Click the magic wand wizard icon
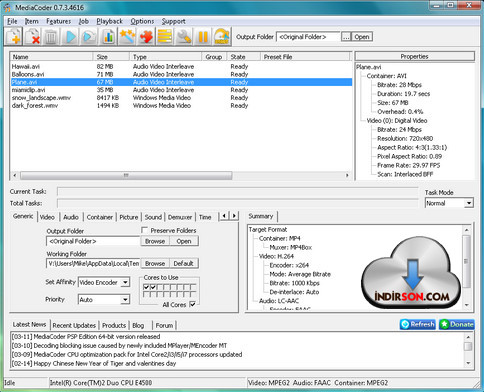Image resolution: width=484 pixels, height=392 pixels. 127,36
